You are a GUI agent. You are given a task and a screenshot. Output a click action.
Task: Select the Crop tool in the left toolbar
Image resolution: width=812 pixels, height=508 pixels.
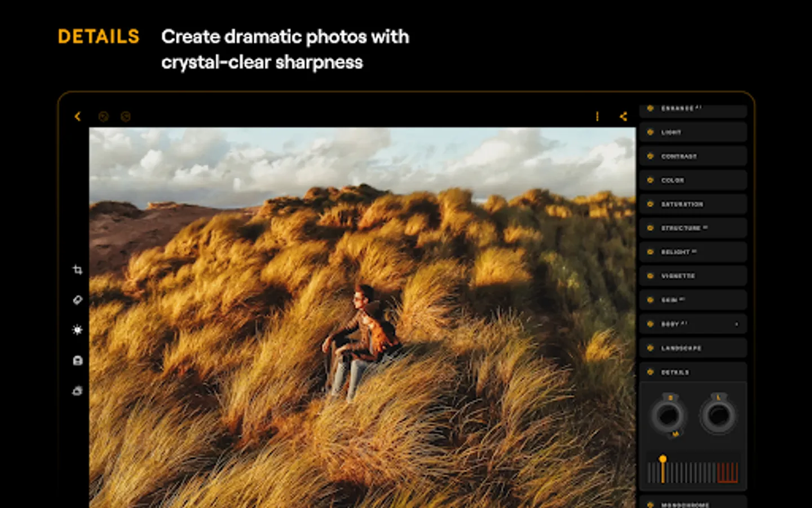[77, 270]
